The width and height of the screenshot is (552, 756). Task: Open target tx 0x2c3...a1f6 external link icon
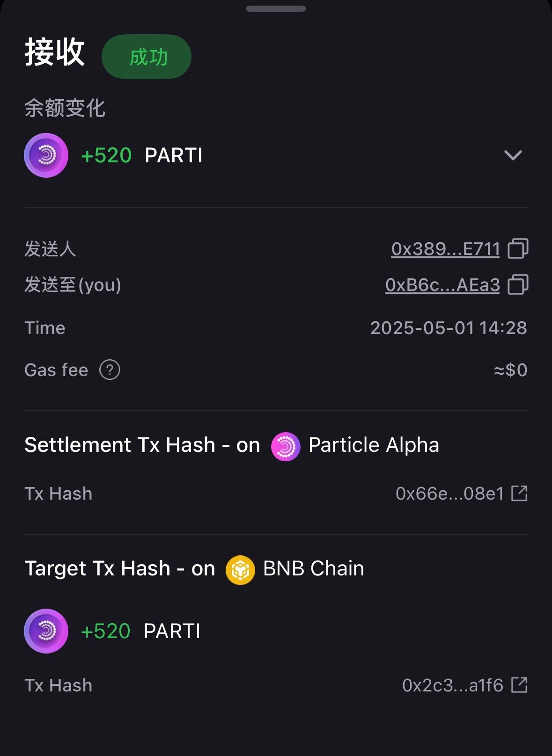(519, 685)
